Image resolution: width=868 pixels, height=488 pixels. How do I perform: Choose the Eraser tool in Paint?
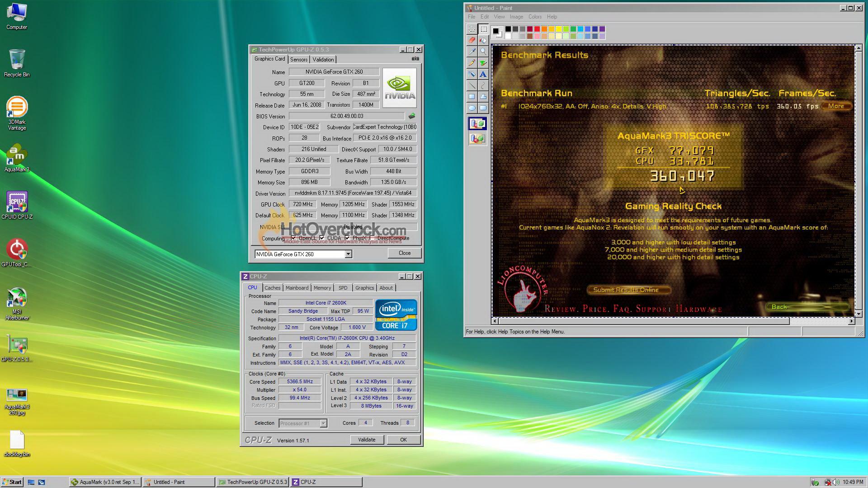point(472,40)
